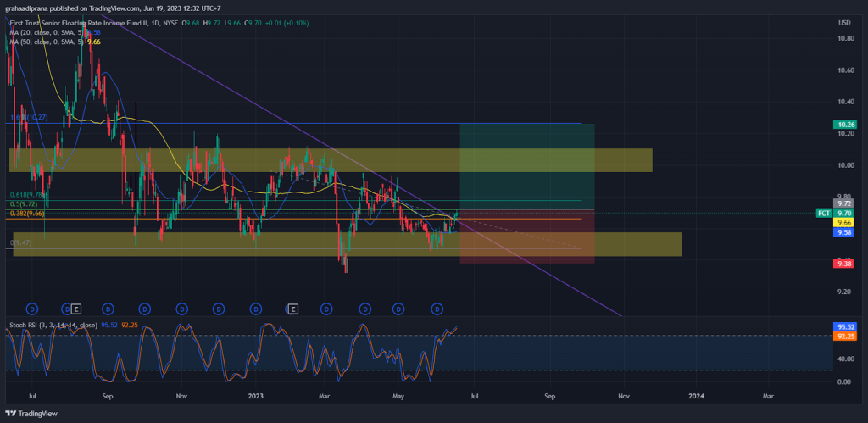Click the blue 9.58 MA20 price label
Viewport: 868px width, 423px height.
click(843, 232)
